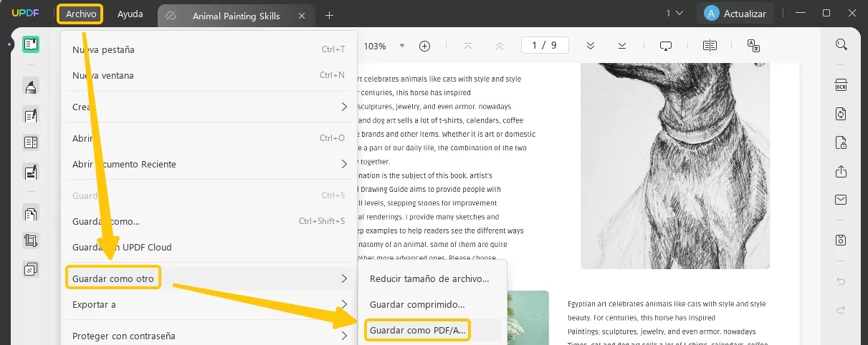Viewport: 868px width, 345px height.
Task: Click the undo arrow icon
Action: [x=841, y=281]
